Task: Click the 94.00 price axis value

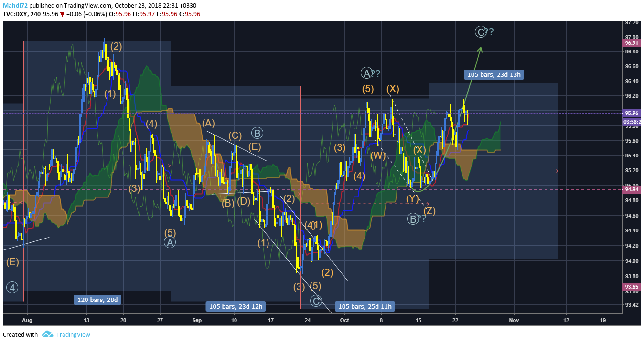Action: pyautogui.click(x=631, y=261)
